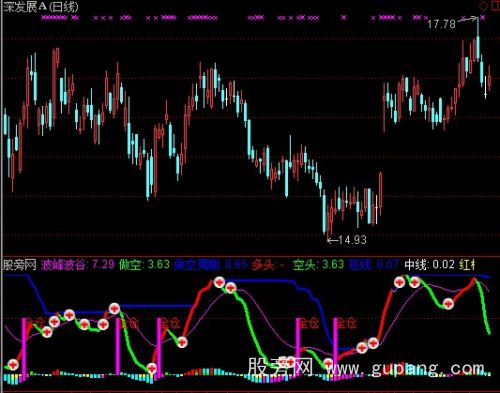Select the candlestick touching the 17.78 high
The height and width of the screenshot is (393, 500).
(x=478, y=42)
